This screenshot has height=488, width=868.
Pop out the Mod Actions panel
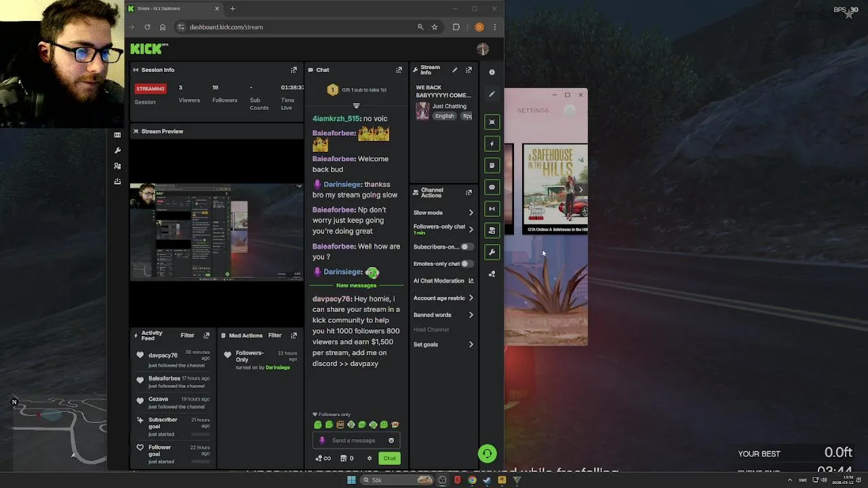pos(294,335)
